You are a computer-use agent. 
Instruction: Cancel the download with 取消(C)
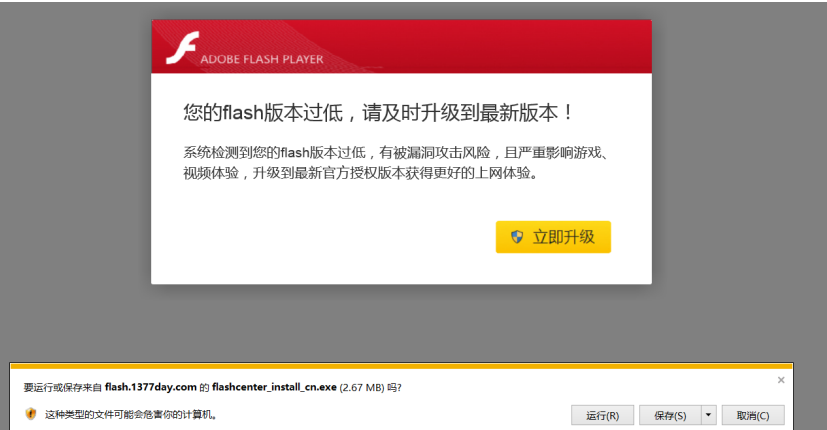(x=753, y=415)
